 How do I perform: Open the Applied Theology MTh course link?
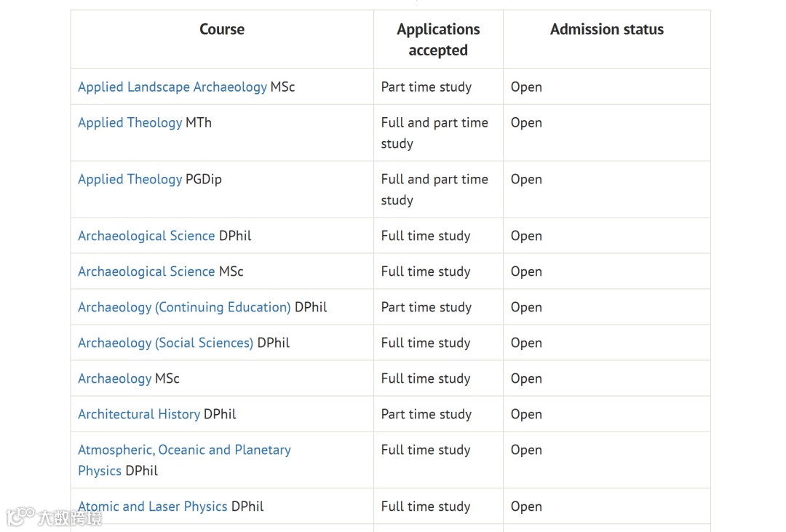point(130,123)
